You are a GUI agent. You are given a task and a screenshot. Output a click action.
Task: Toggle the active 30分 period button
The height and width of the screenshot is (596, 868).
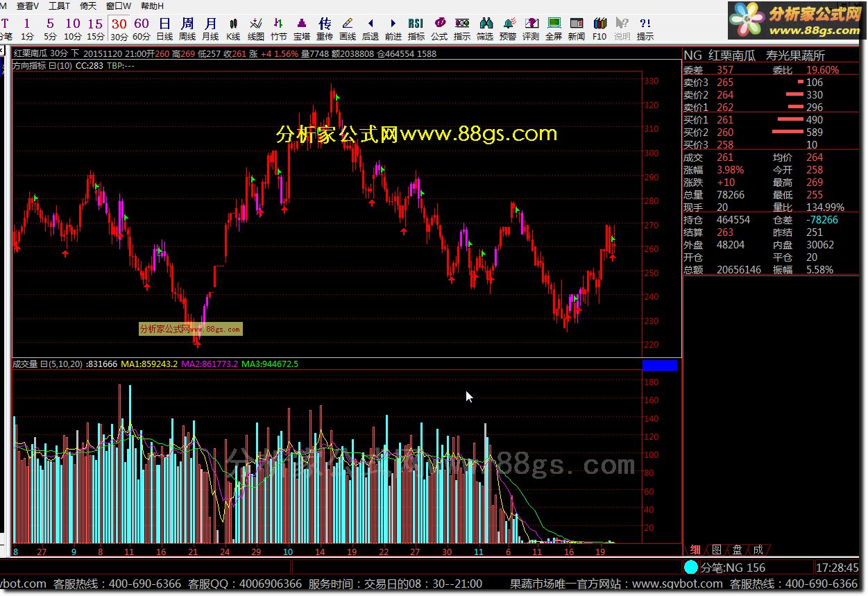click(119, 29)
